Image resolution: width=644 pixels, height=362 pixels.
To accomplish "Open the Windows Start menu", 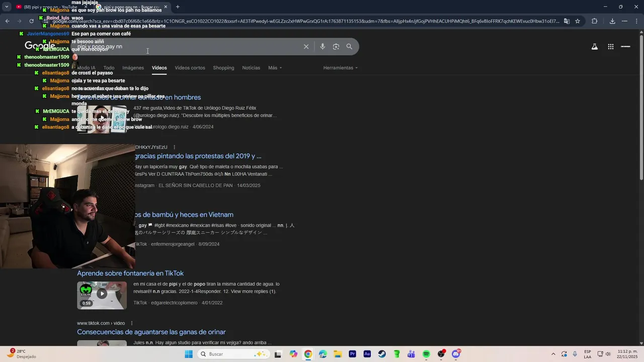I will tap(189, 354).
